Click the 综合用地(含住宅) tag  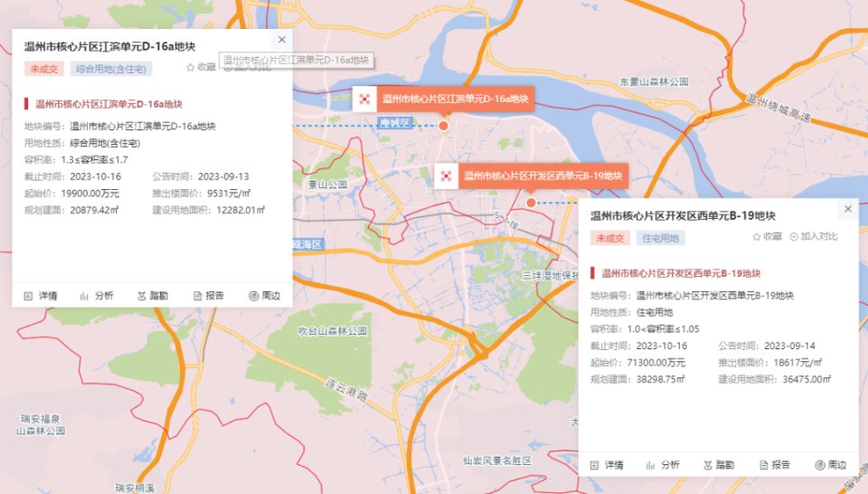pos(110,69)
